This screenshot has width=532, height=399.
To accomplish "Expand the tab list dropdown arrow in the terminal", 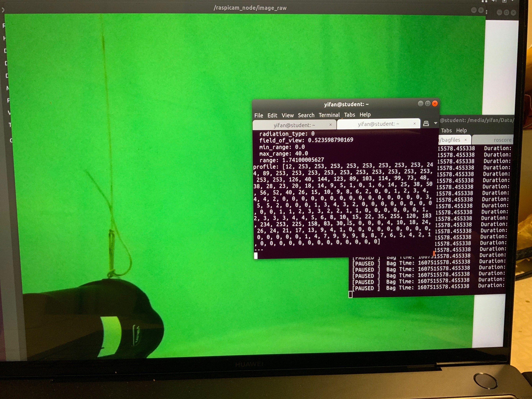I will pos(436,123).
